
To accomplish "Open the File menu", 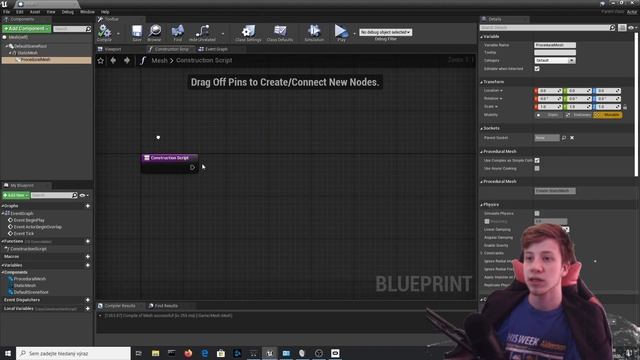I will 7,12.
